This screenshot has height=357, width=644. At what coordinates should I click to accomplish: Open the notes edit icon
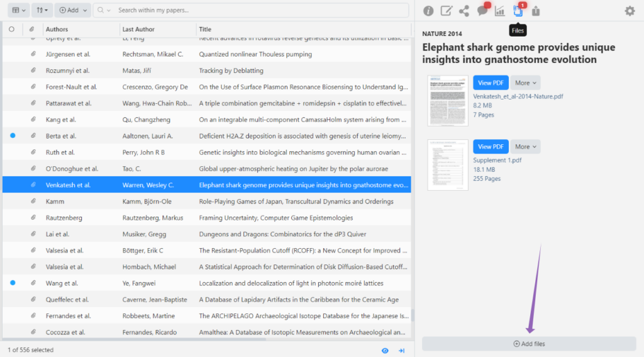446,11
